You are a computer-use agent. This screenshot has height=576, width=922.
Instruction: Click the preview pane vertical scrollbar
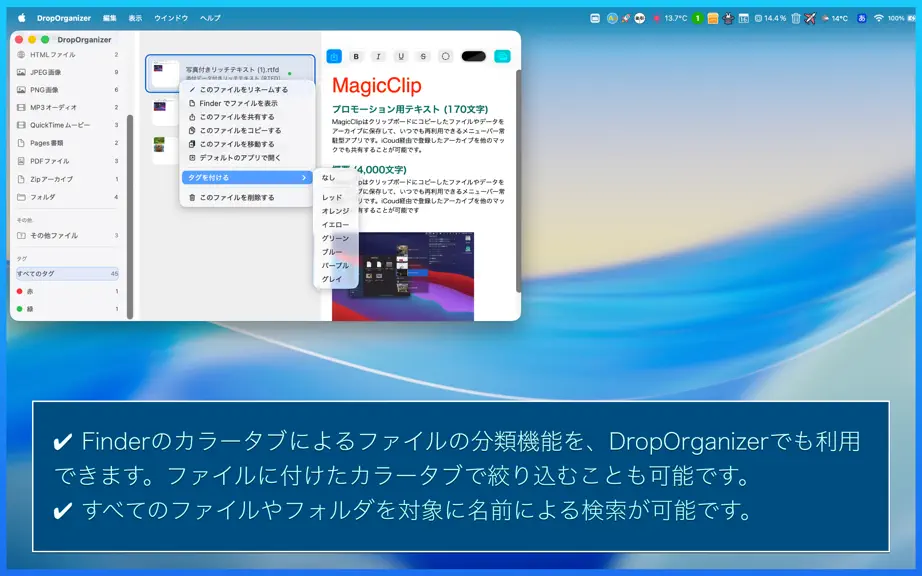[x=518, y=181]
